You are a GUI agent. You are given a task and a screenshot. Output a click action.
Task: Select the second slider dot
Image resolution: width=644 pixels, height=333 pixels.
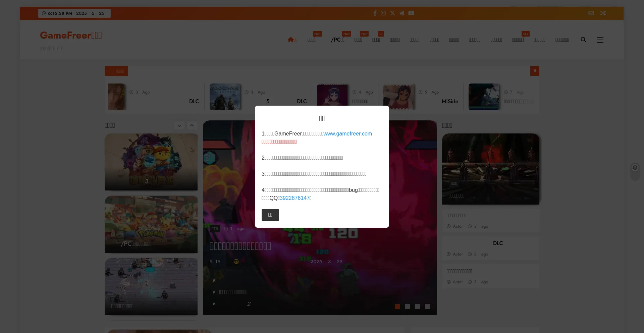point(407,307)
